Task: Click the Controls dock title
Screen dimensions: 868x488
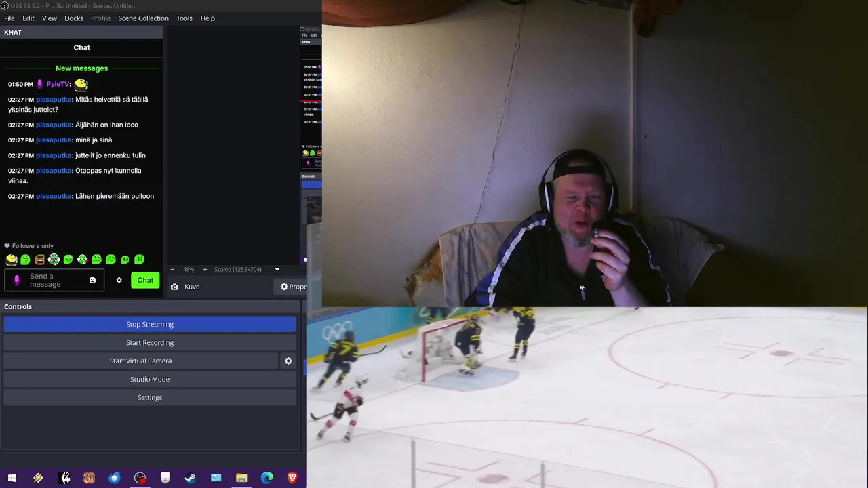Action: point(18,306)
